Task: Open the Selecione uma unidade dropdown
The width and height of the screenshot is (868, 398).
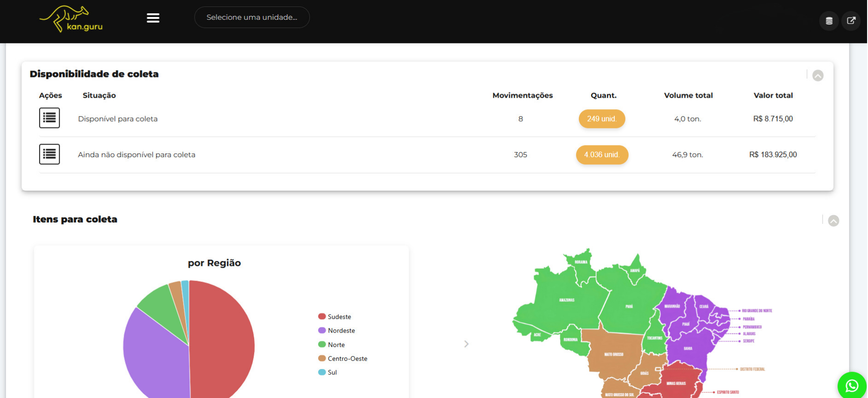Action: point(252,17)
